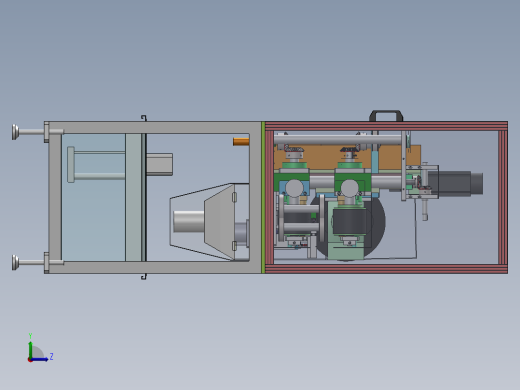Image resolution: width=520 pixels, height=390 pixels.
Task: Click the green Y axis of the triad
Action: [x=30, y=350]
